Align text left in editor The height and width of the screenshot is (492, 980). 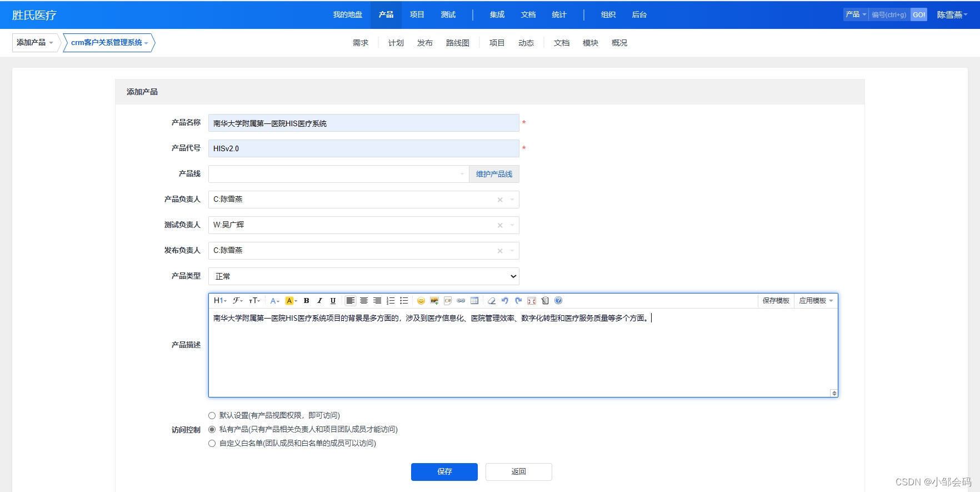351,301
